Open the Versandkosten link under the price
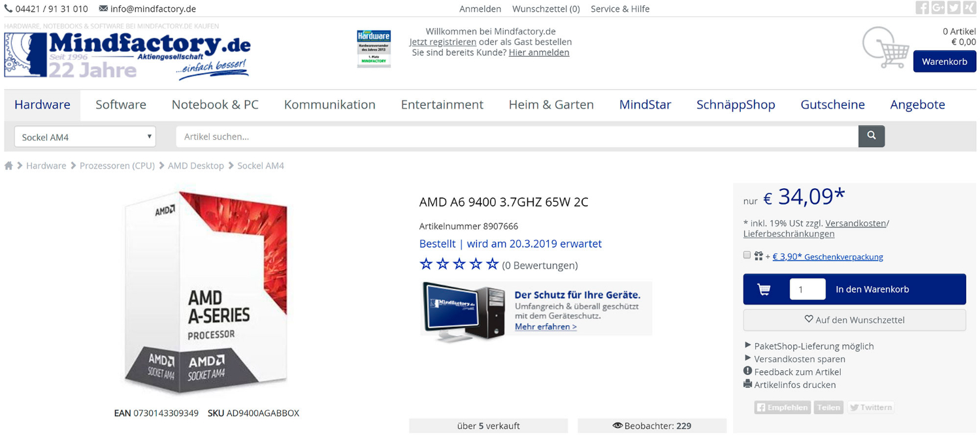Viewport: 980px width, 437px height. pyautogui.click(x=855, y=223)
